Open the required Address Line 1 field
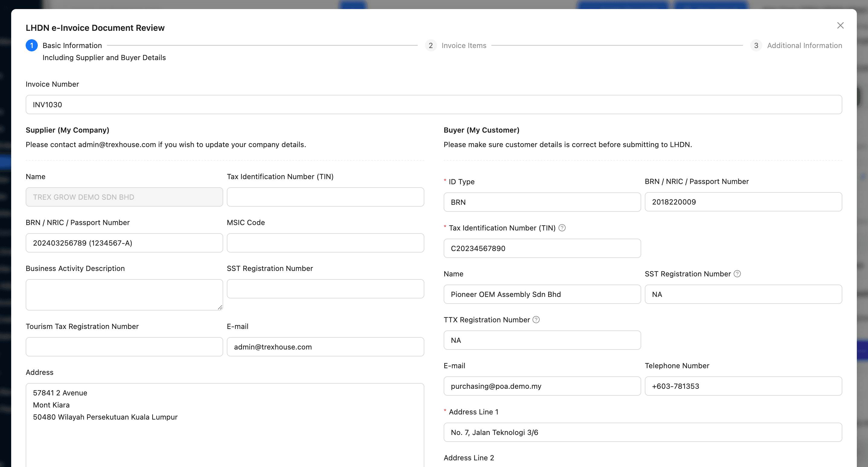The width and height of the screenshot is (868, 467). tap(642, 432)
